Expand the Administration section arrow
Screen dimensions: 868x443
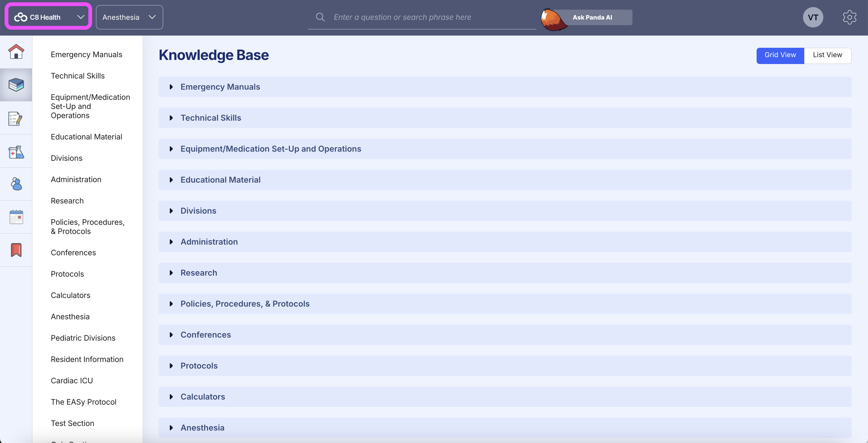coord(171,242)
